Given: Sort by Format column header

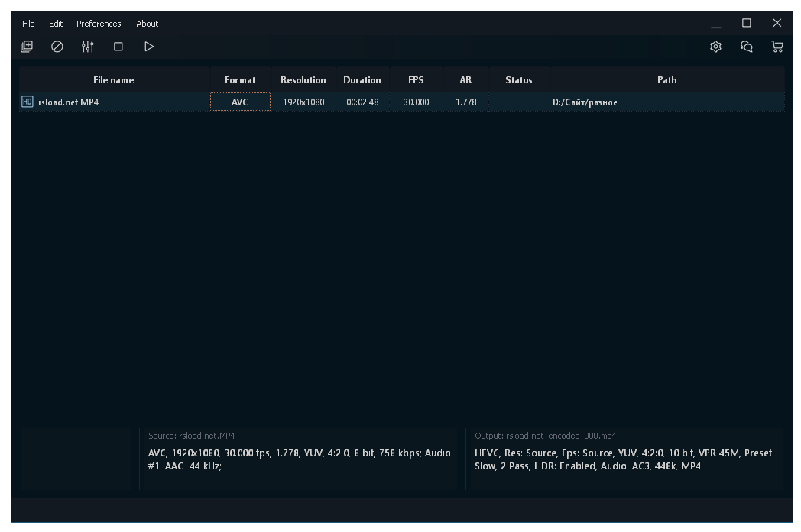Looking at the screenshot, I should click(x=240, y=79).
